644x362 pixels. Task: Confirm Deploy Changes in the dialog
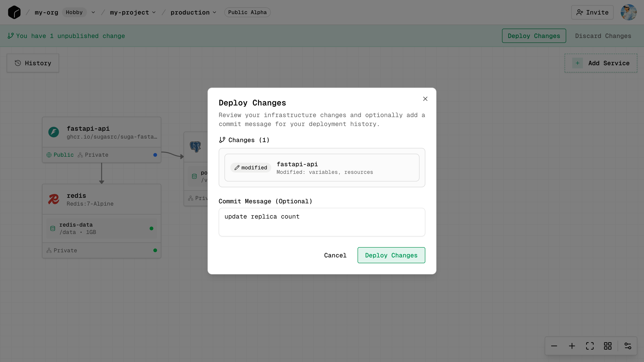[x=391, y=255]
